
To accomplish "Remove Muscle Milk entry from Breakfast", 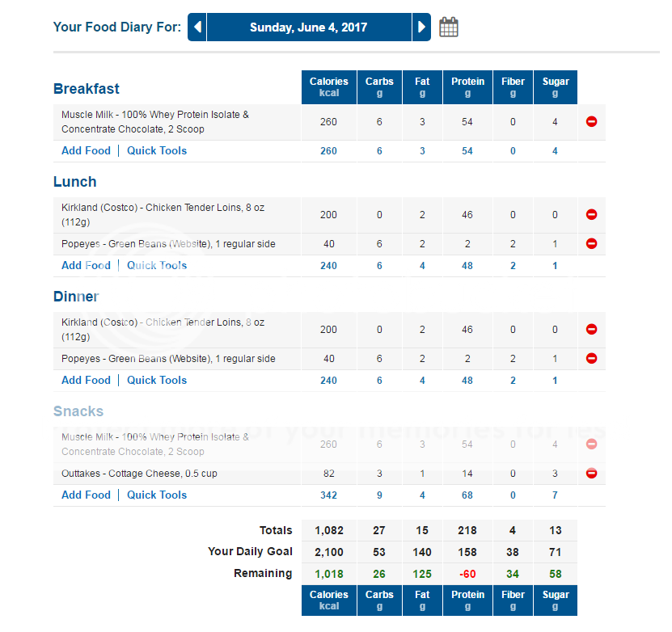I will (591, 122).
